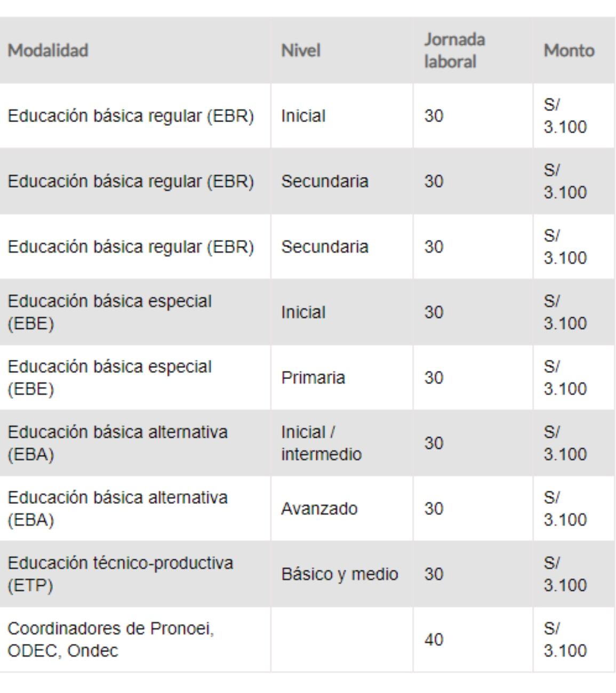Click the Jornada laboral column header
Viewport: 616px width, 693px height.
(x=454, y=51)
